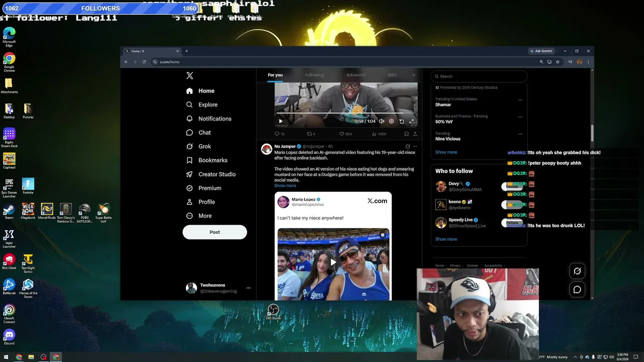Screen dimensions: 644x362
Task: Reload the page in Chrome
Action: click(144, 62)
